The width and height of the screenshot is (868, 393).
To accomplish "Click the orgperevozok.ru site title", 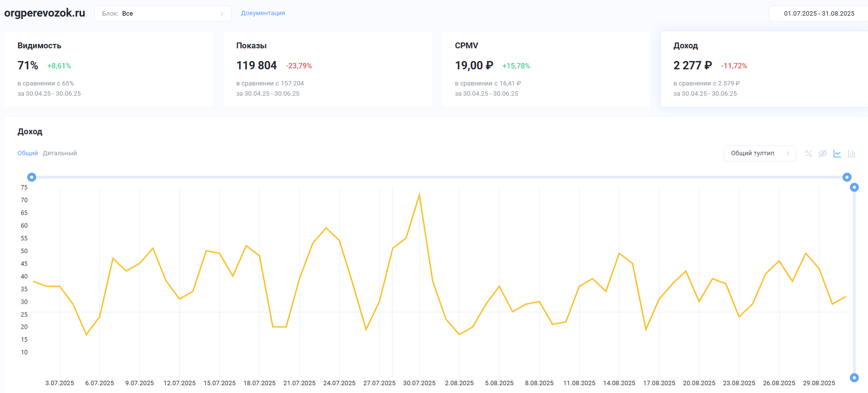I will [44, 13].
